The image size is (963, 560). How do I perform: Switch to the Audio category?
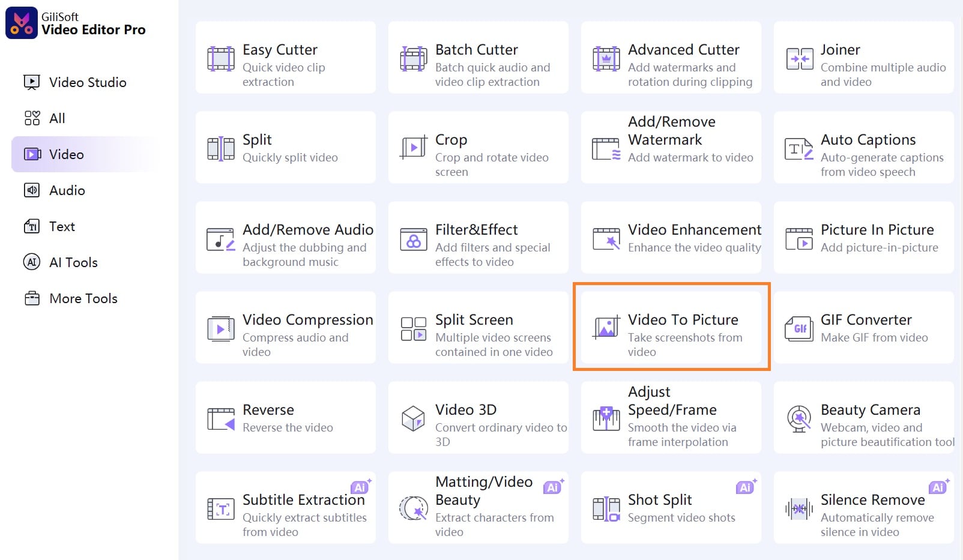54,190
